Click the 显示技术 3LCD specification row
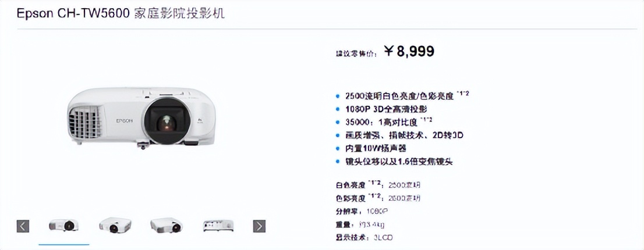Viewport: 644px width, 250px height. tap(365, 237)
